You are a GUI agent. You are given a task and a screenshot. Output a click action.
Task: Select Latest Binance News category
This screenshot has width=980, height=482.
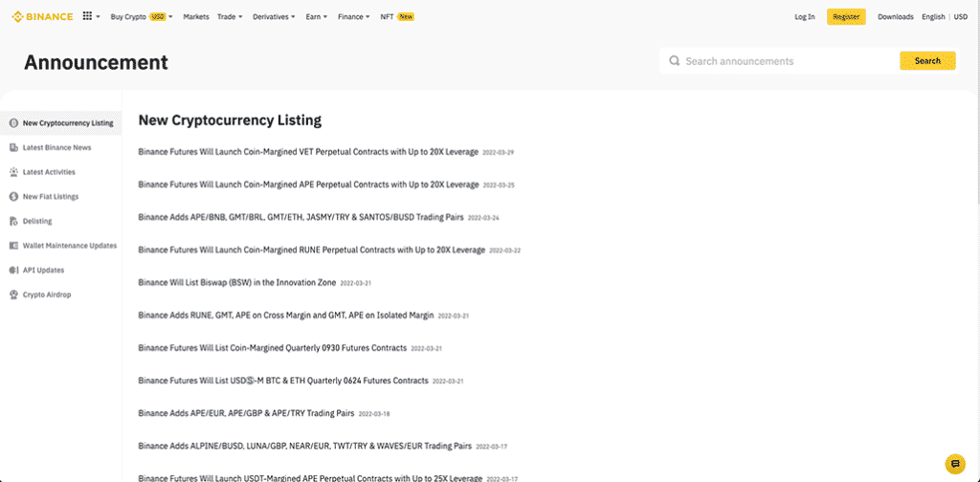point(60,147)
